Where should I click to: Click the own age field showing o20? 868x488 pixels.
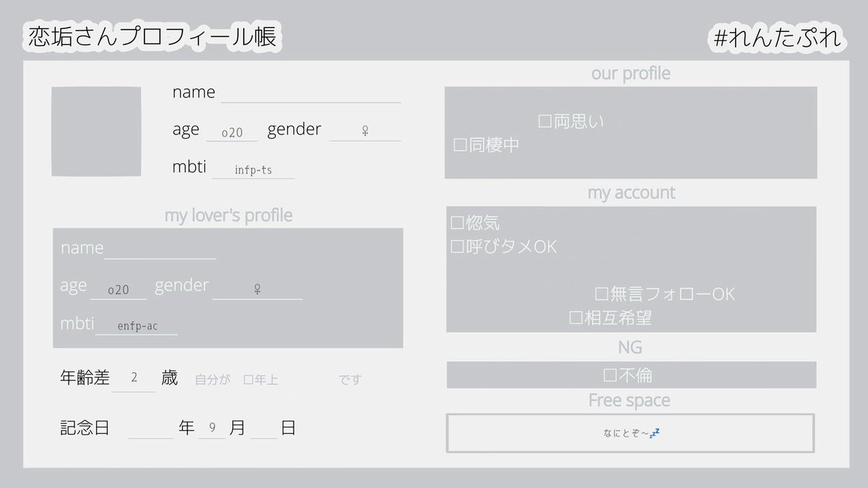point(232,132)
